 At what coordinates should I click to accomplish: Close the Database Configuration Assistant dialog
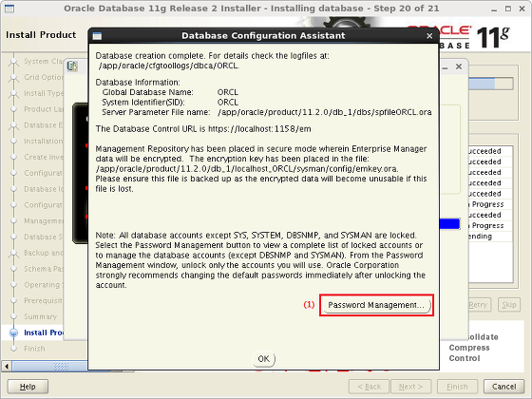[x=429, y=36]
